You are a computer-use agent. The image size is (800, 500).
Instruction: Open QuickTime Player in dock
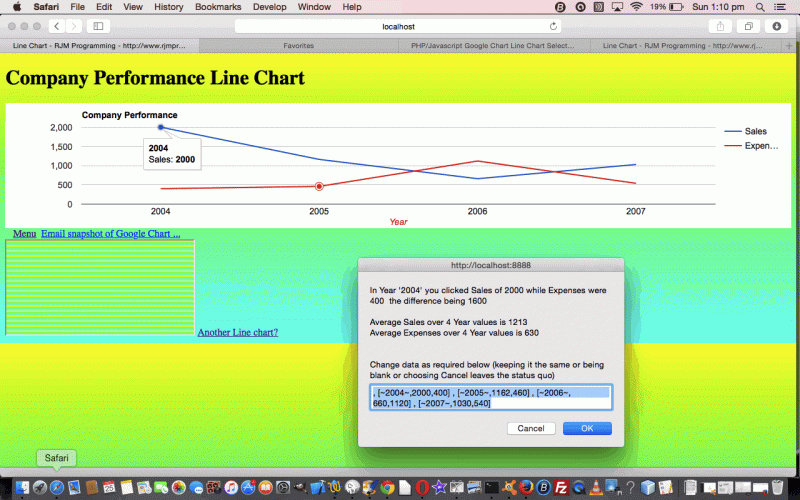point(579,488)
